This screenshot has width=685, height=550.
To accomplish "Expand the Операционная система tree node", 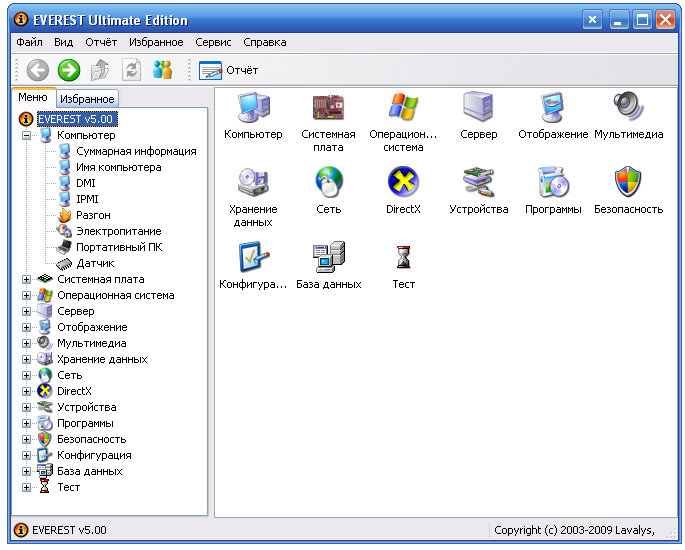I will click(27, 296).
